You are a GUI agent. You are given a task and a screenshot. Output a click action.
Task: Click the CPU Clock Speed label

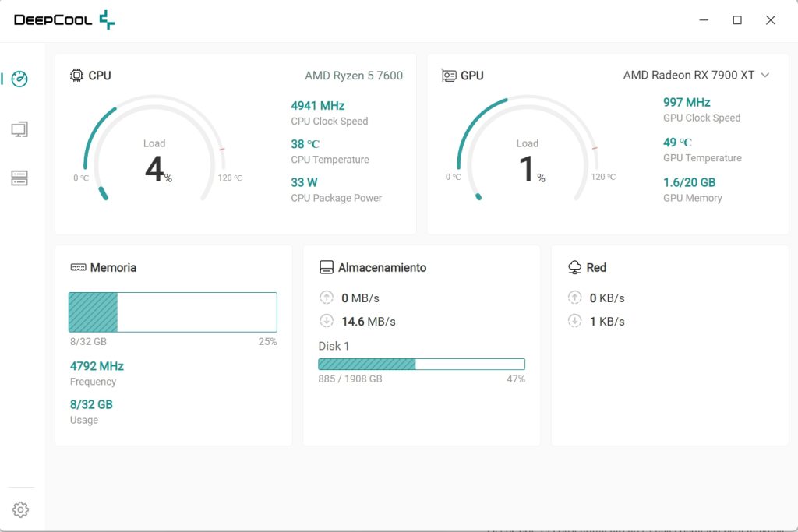(330, 121)
